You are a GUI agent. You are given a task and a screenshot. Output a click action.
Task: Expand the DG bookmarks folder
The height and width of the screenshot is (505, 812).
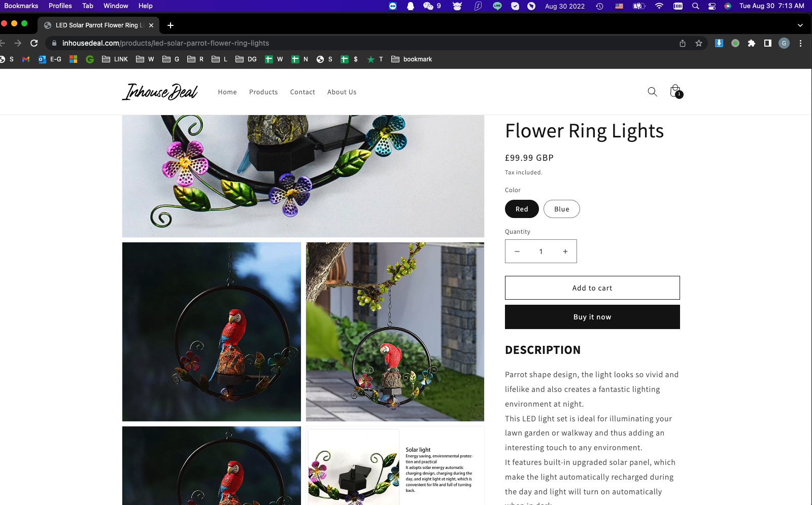pyautogui.click(x=246, y=59)
